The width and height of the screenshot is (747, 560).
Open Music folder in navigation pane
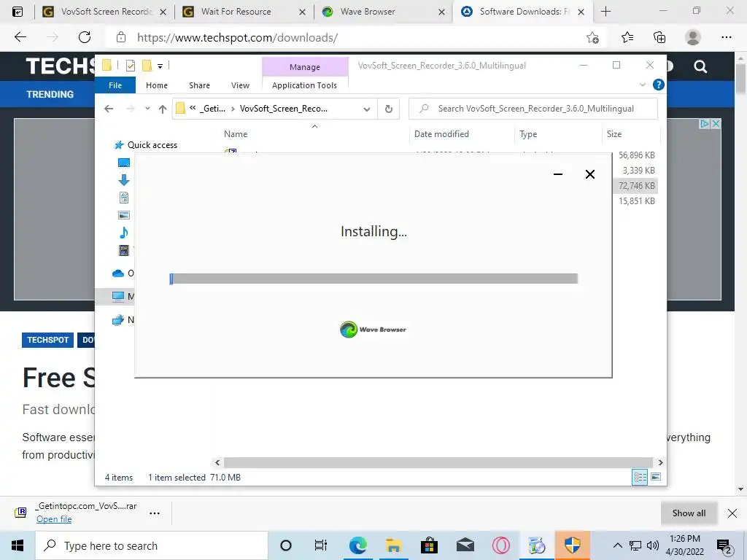[x=124, y=233]
